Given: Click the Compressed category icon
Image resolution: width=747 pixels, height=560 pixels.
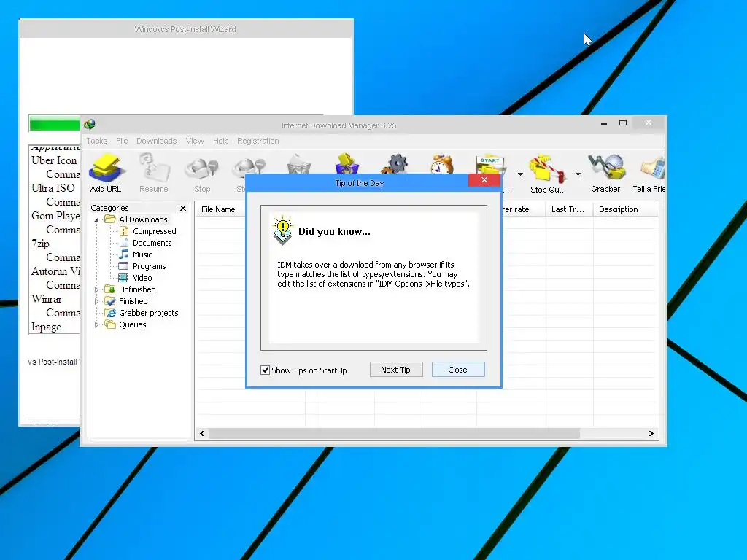Looking at the screenshot, I should (124, 231).
